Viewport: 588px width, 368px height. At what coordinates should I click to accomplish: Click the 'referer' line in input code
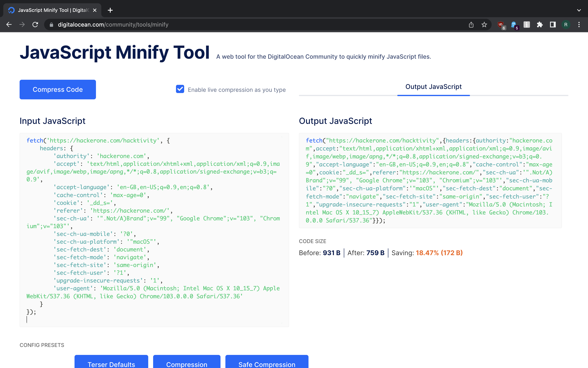[x=113, y=211]
